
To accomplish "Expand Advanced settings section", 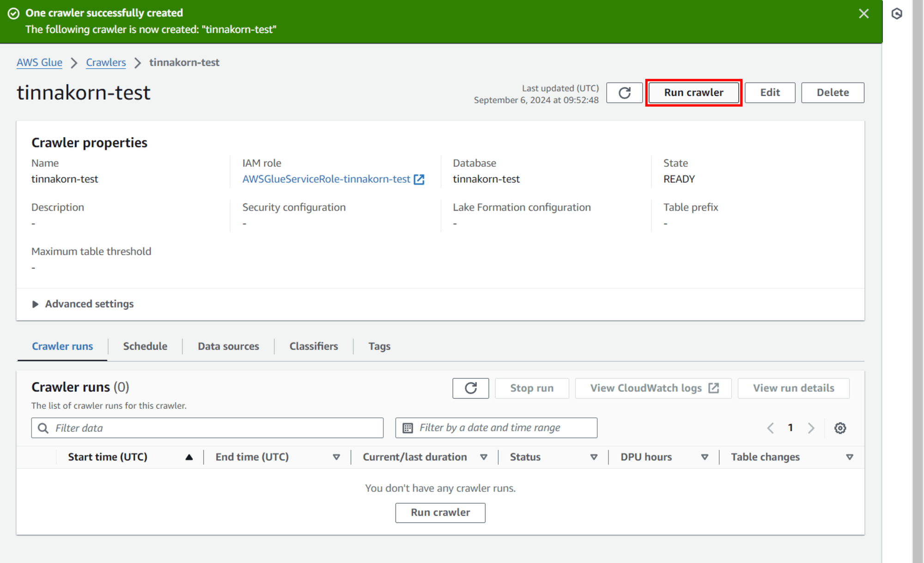I will coord(83,304).
